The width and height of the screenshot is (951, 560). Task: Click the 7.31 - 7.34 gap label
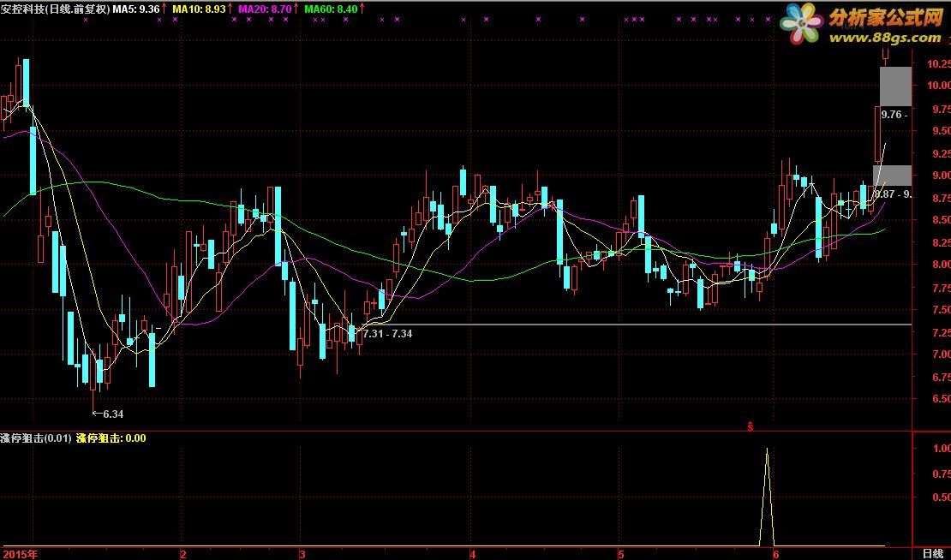(387, 333)
